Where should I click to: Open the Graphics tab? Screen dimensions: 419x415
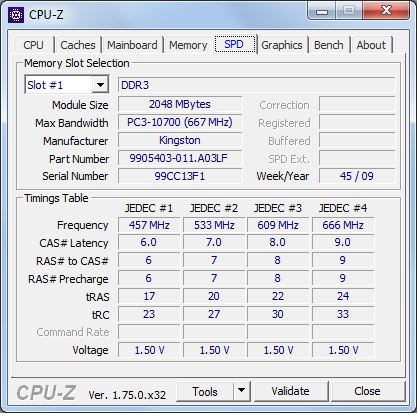[282, 45]
